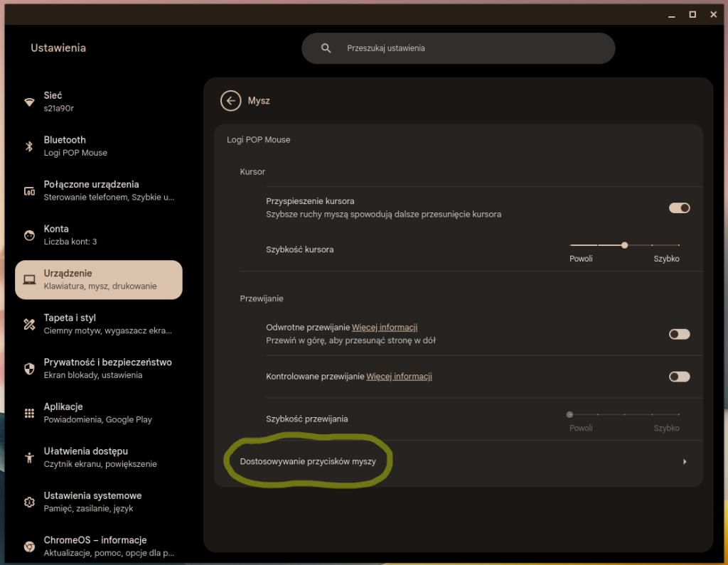Click the shield icon for Prywatność i bezpieczeństwo
The width and height of the screenshot is (728, 565).
point(29,369)
